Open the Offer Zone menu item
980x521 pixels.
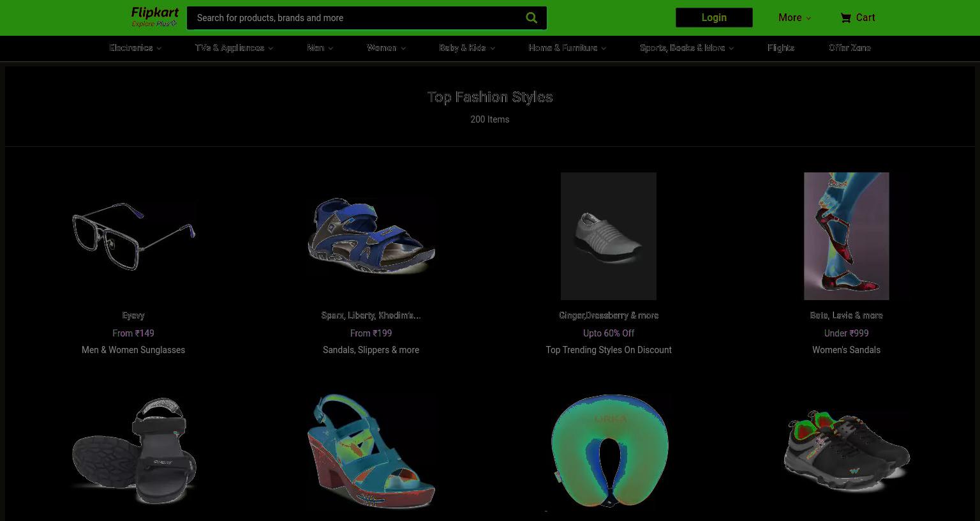(849, 48)
